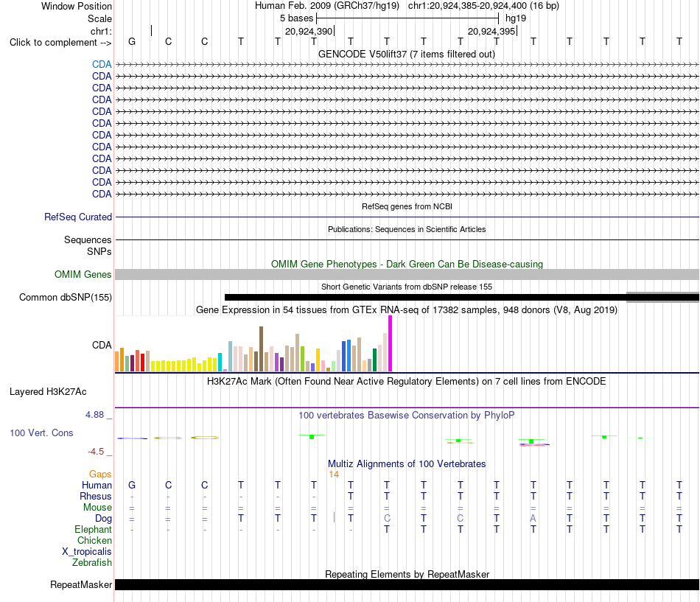This screenshot has height=602, width=700.
Task: Click 'Publications: Sequences in Scientific Articles' title
Action: [407, 229]
